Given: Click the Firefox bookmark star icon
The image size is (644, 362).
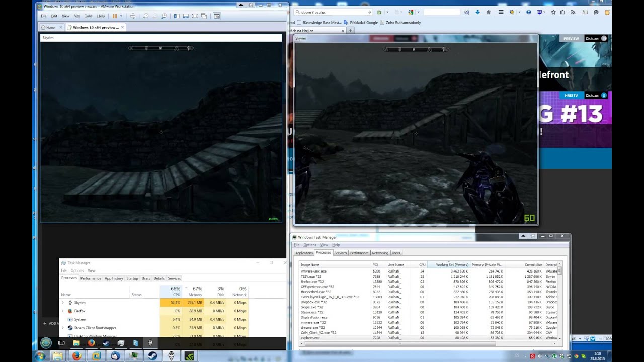Looking at the screenshot, I should (553, 12).
